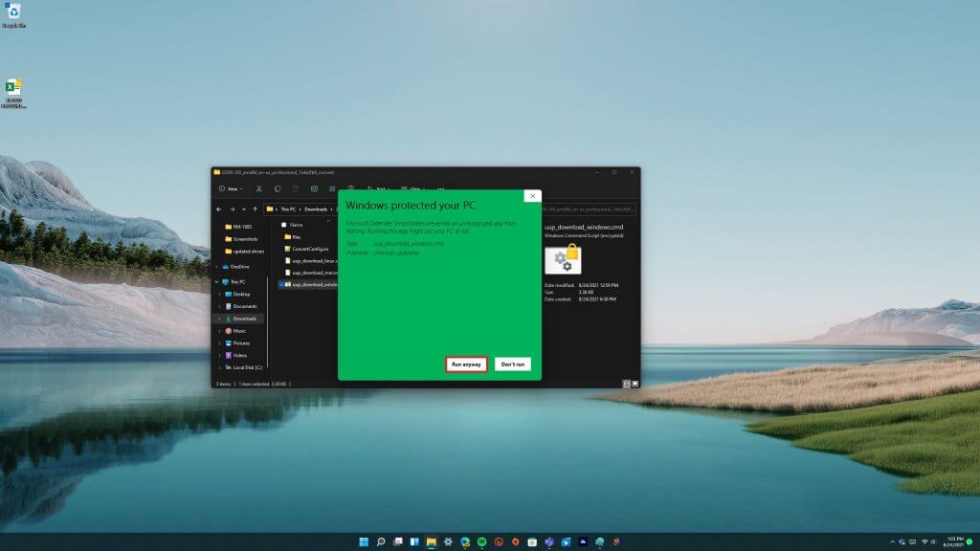Click the Paste icon in Explorer toolbar
This screenshot has width=980, height=551.
pyautogui.click(x=296, y=188)
